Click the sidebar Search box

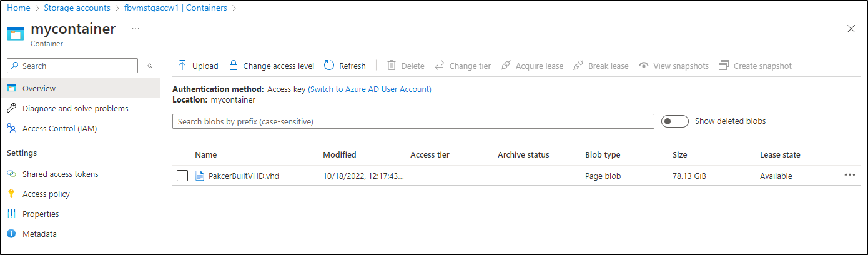[x=72, y=66]
